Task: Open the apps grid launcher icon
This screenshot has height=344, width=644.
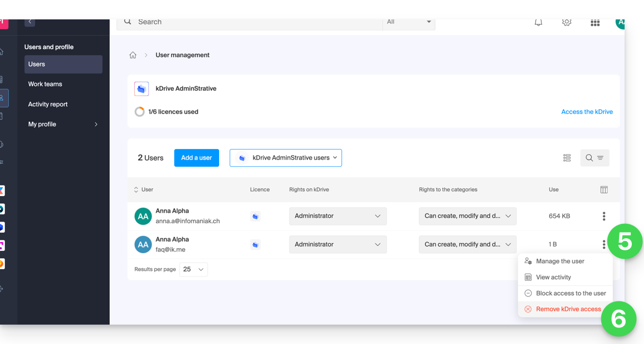Action: tap(595, 23)
